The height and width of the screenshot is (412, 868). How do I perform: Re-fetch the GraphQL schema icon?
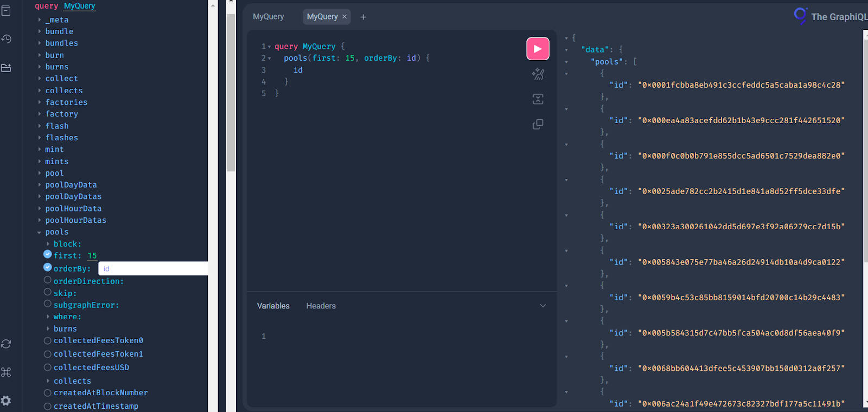[x=7, y=344]
